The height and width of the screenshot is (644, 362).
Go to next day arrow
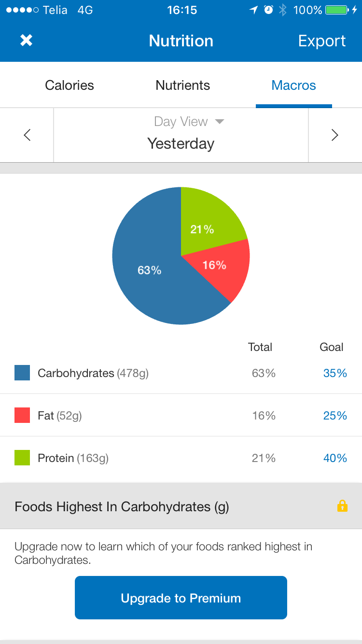[x=334, y=135]
